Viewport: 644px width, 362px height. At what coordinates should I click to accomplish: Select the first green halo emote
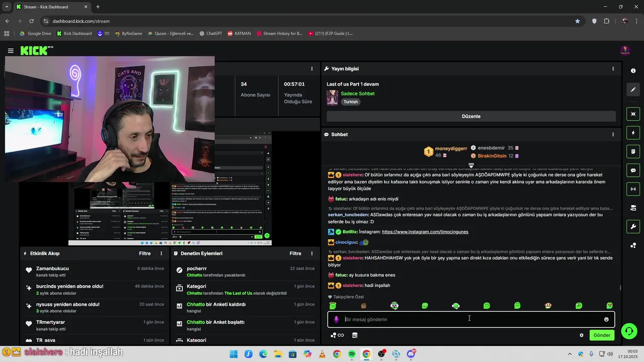click(333, 306)
